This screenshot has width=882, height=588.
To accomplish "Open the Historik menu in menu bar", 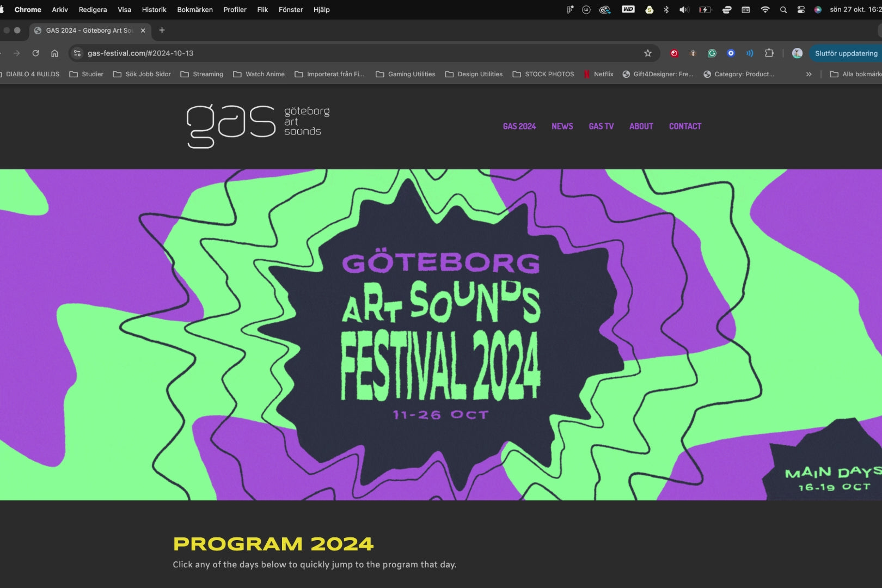I will click(154, 10).
